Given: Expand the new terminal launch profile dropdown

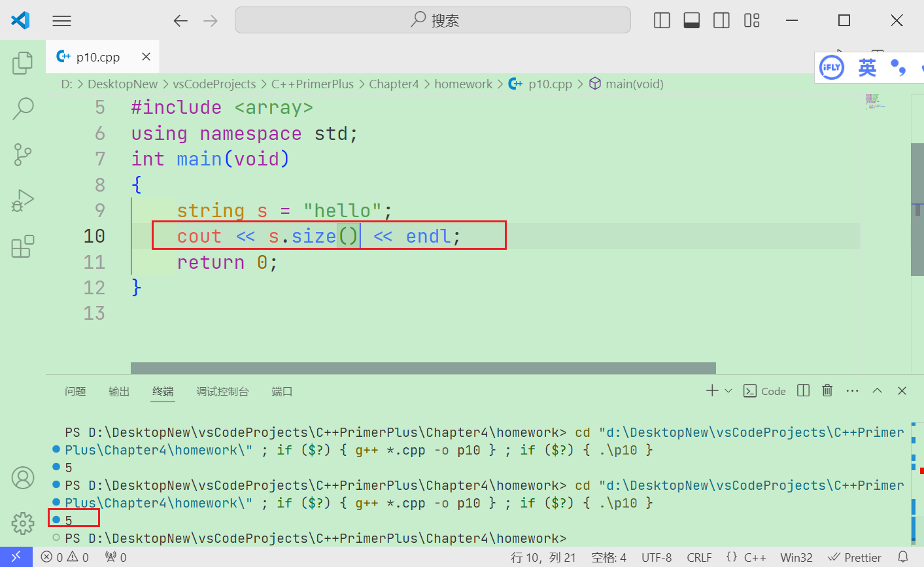Looking at the screenshot, I should coord(728,391).
